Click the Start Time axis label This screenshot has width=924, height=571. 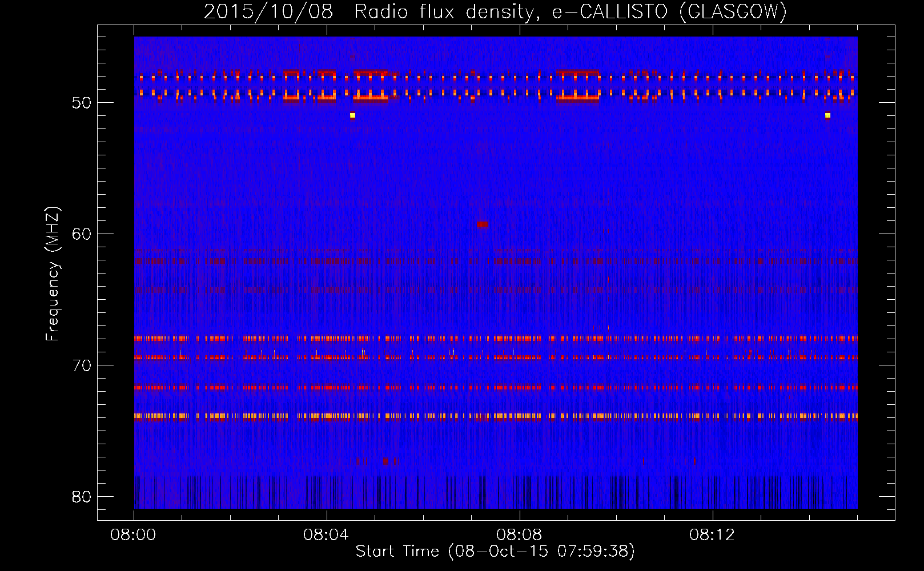coord(495,551)
